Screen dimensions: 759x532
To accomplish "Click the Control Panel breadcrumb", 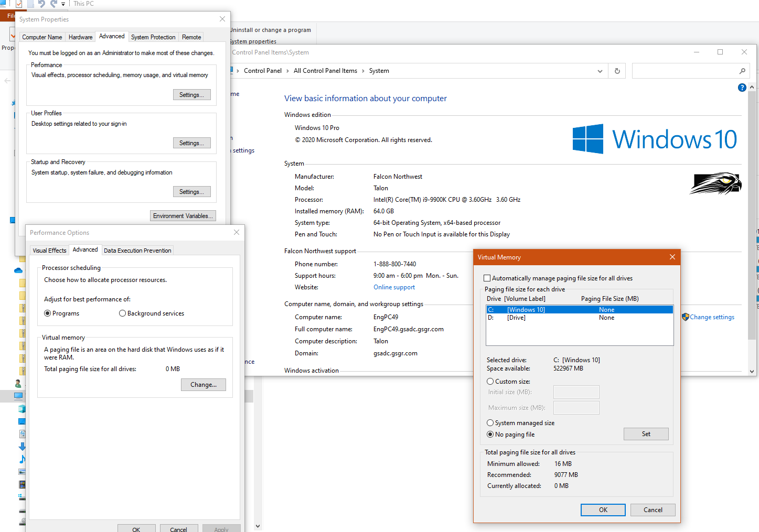I will coord(263,71).
